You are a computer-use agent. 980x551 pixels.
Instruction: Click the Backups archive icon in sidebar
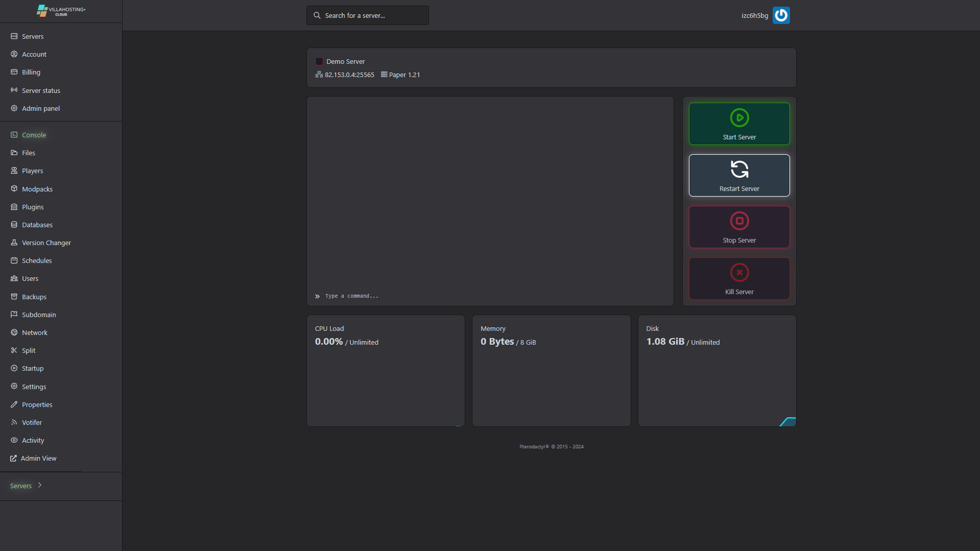14,297
